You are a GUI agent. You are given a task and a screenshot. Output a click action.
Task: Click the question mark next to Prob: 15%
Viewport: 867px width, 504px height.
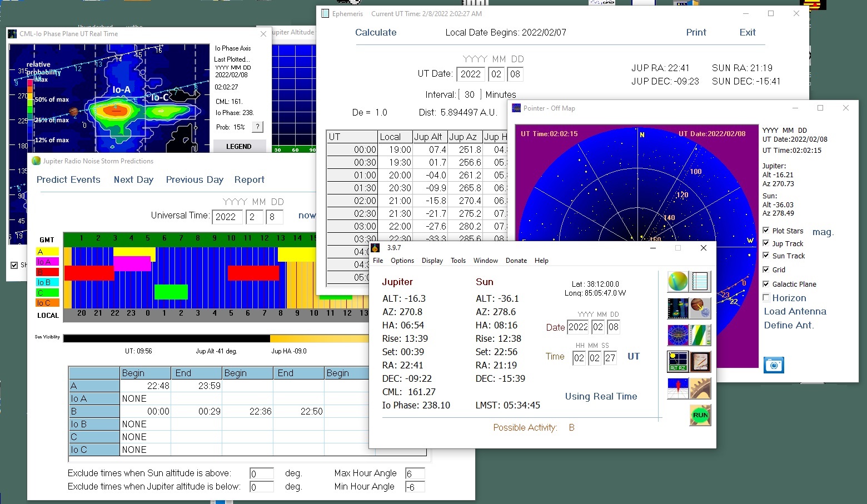(257, 127)
